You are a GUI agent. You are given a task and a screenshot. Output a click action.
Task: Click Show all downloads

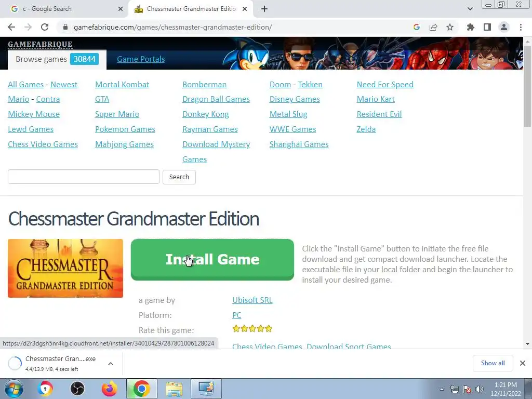pyautogui.click(x=493, y=363)
